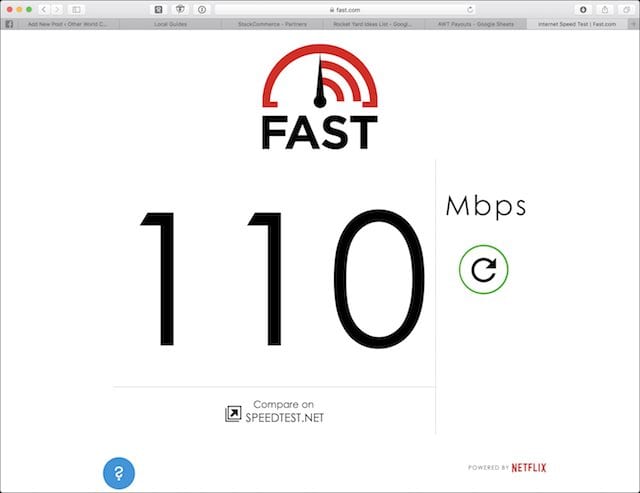
Task: Open the Compare on SPEEDTEST.NET link
Action: 275,411
